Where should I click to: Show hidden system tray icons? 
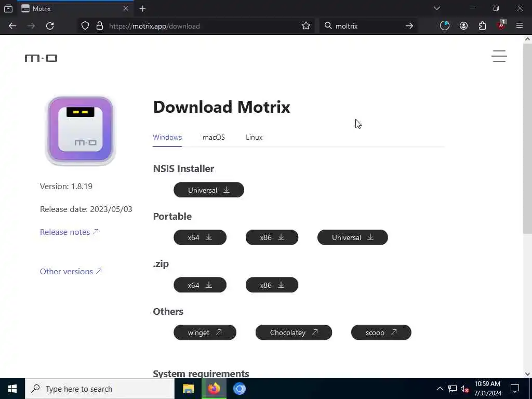440,389
